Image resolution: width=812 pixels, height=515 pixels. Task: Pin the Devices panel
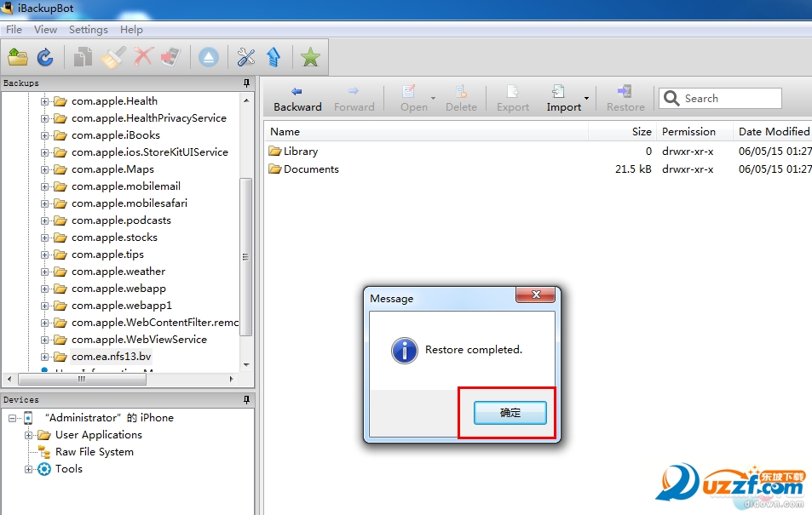[x=246, y=399]
